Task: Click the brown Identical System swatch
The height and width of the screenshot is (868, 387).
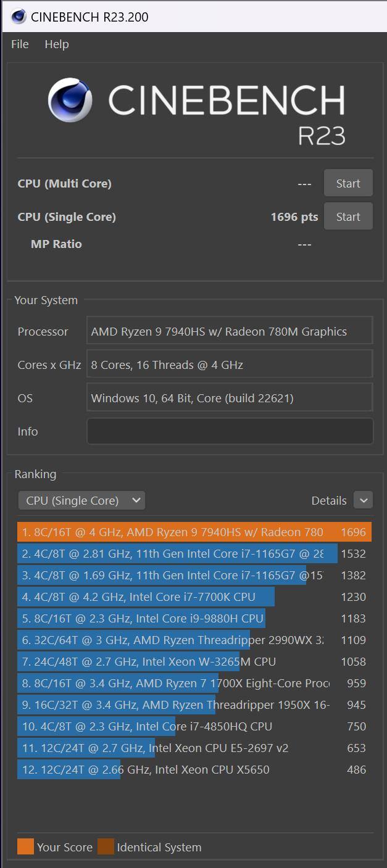Action: pos(106,847)
